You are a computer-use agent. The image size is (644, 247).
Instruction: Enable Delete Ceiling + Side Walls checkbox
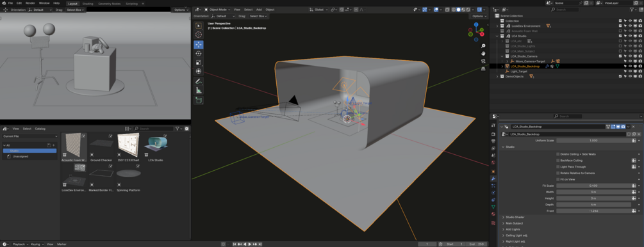557,154
